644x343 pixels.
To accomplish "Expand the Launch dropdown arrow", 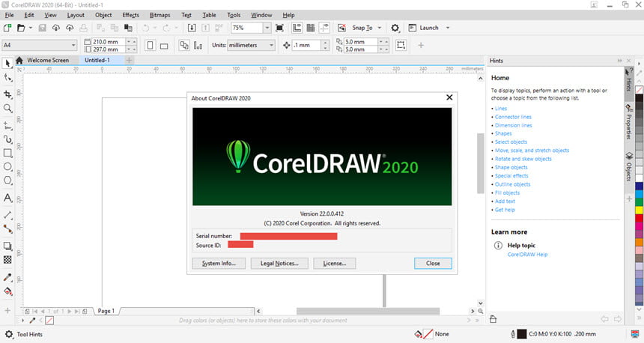I will tap(448, 28).
